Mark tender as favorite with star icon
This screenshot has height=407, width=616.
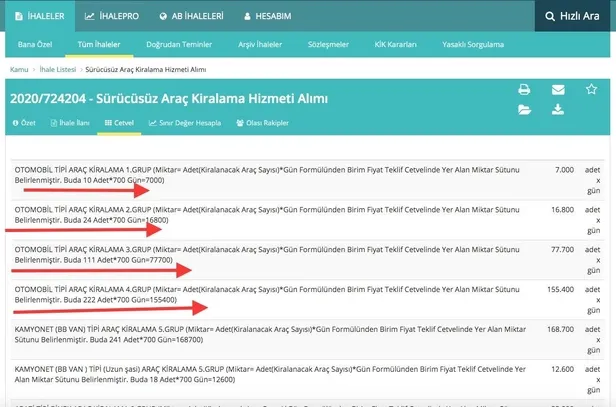pyautogui.click(x=591, y=90)
